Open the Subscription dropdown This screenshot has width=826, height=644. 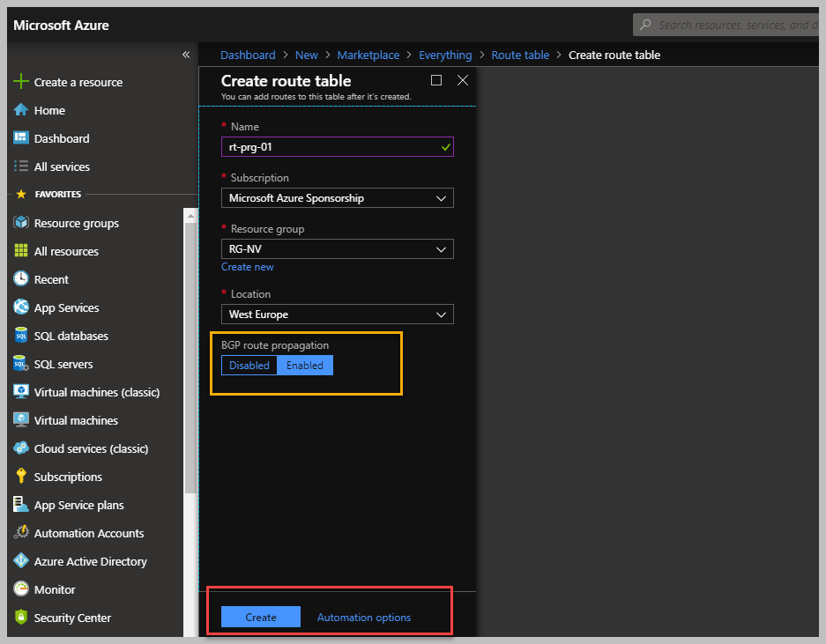(337, 198)
